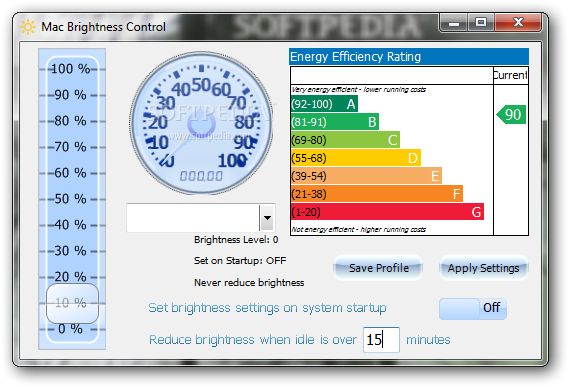The width and height of the screenshot is (569, 387).
Task: Toggle the startup settings Off switch
Action: [472, 309]
